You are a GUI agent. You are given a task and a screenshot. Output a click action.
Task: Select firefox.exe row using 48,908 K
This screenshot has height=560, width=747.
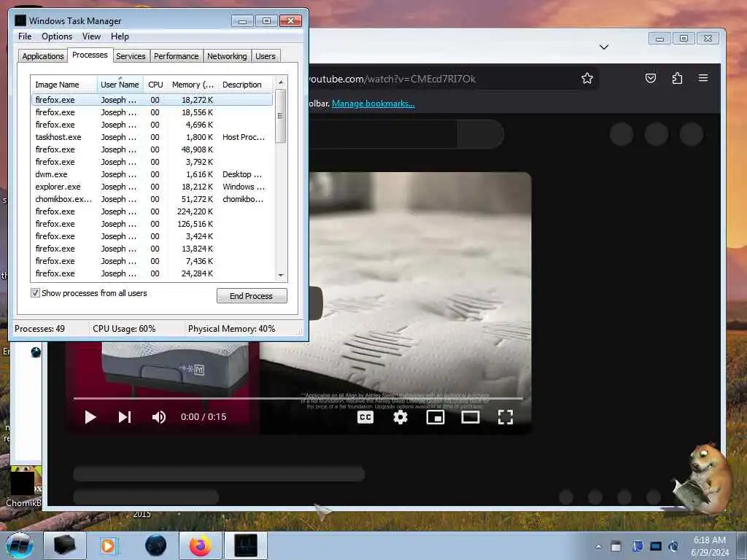pyautogui.click(x=152, y=149)
